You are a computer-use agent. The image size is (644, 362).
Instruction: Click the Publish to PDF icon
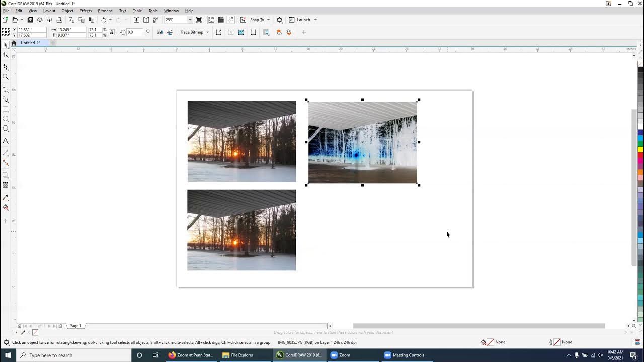coord(156,20)
